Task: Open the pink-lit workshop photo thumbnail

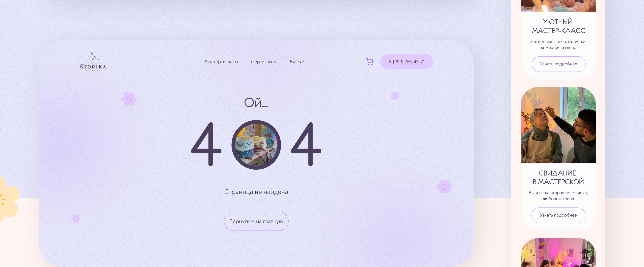Action: 558,252
